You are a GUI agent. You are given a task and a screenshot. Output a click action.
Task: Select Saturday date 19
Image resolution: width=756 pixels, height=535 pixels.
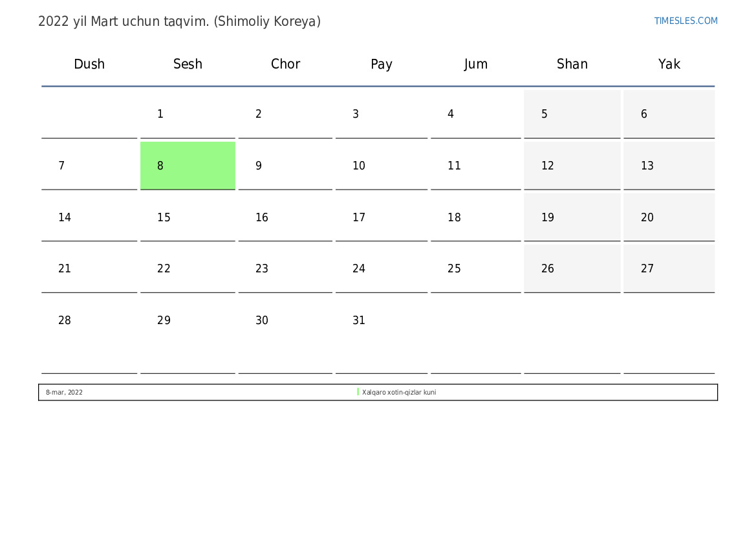click(x=572, y=217)
